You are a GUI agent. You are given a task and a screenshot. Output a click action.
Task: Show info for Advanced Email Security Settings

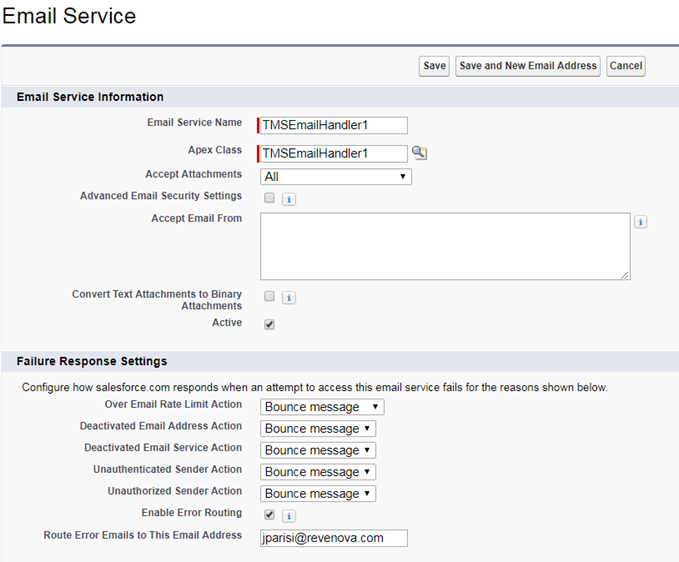point(289,199)
